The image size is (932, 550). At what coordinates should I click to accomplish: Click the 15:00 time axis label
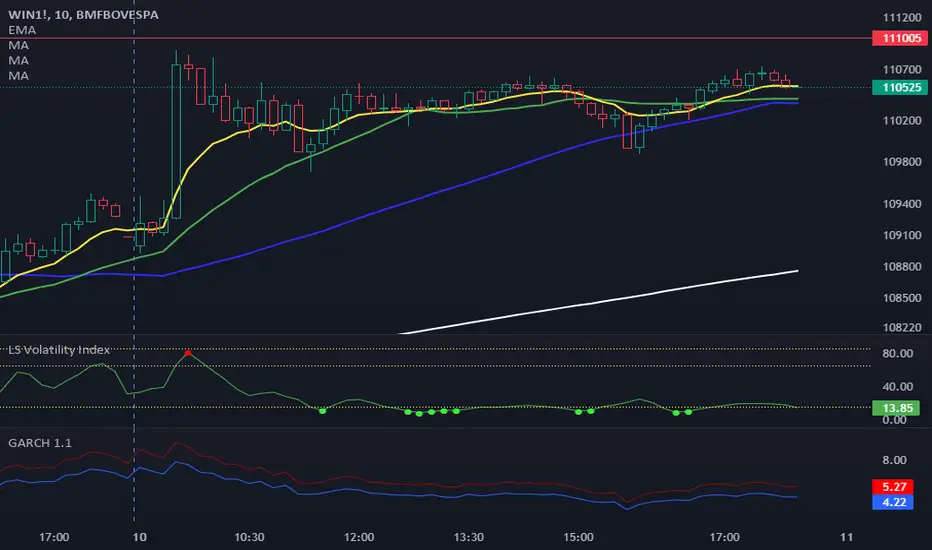[578, 538]
